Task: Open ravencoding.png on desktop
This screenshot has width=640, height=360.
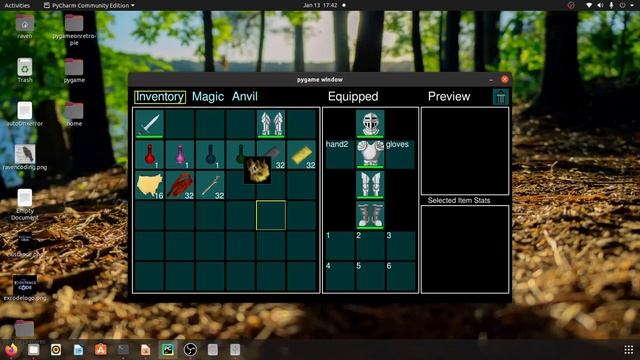Action: [x=25, y=158]
